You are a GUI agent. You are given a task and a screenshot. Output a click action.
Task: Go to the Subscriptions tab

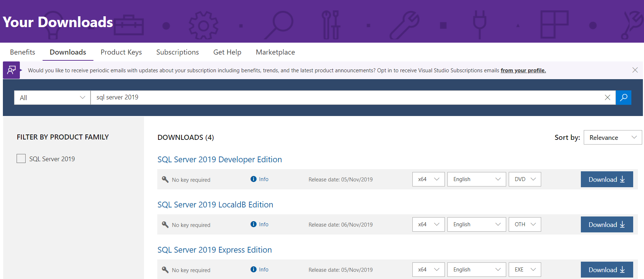(178, 52)
